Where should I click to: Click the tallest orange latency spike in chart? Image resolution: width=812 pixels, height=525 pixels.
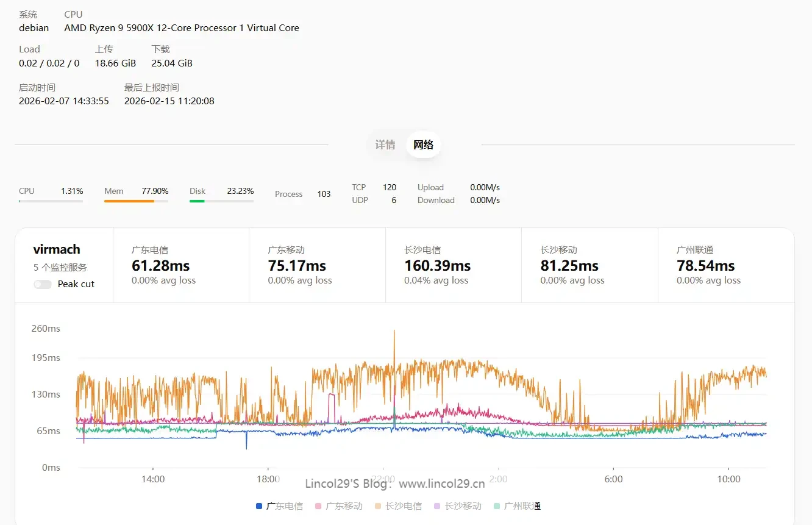click(x=394, y=332)
